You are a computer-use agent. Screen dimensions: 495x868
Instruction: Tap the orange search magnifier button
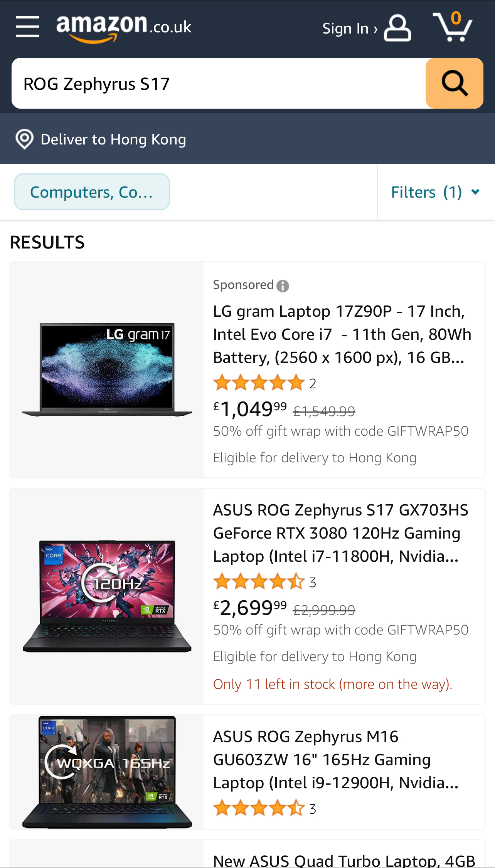point(454,83)
